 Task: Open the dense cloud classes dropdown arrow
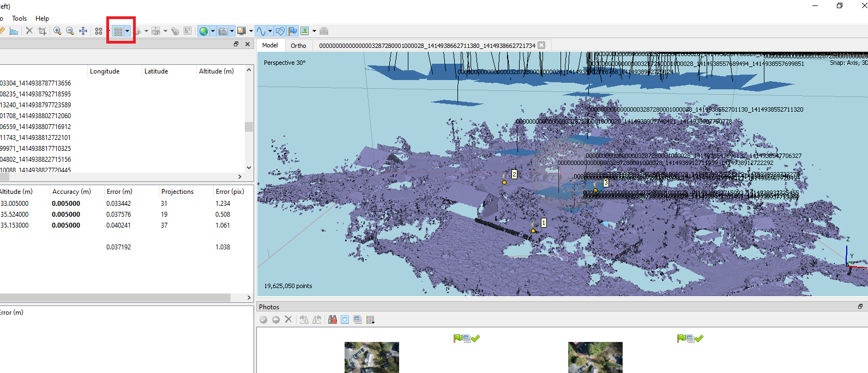pos(127,31)
